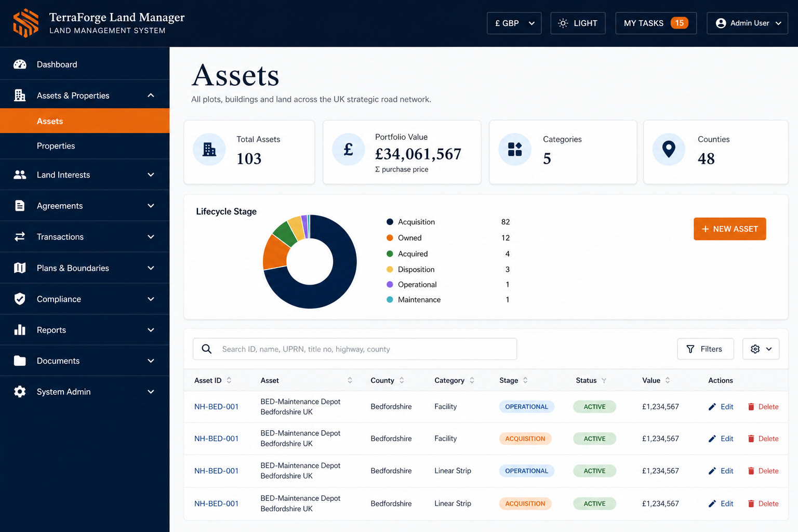Click the Agreements document icon
Screen dimensions: 798x532
[x=20, y=206]
